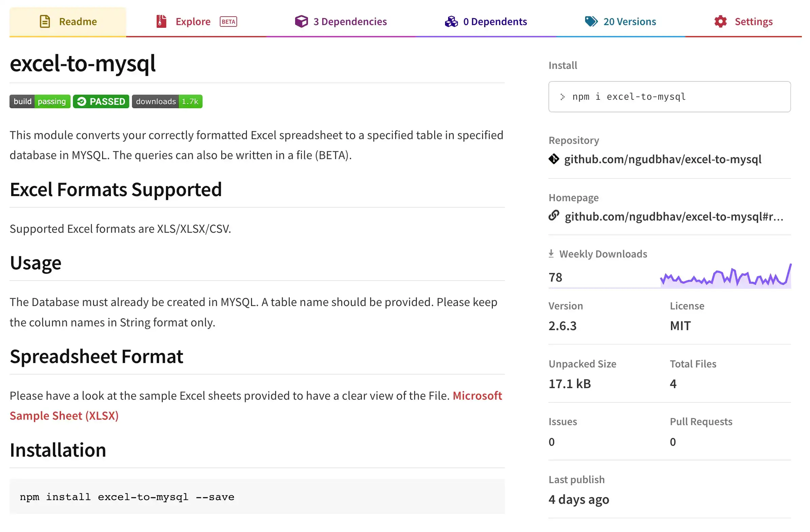The image size is (810, 532).
Task: Select the npm install command text
Action: (x=127, y=497)
